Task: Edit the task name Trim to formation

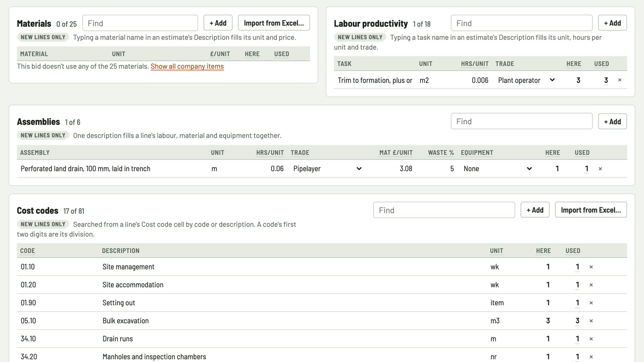Action: [375, 80]
